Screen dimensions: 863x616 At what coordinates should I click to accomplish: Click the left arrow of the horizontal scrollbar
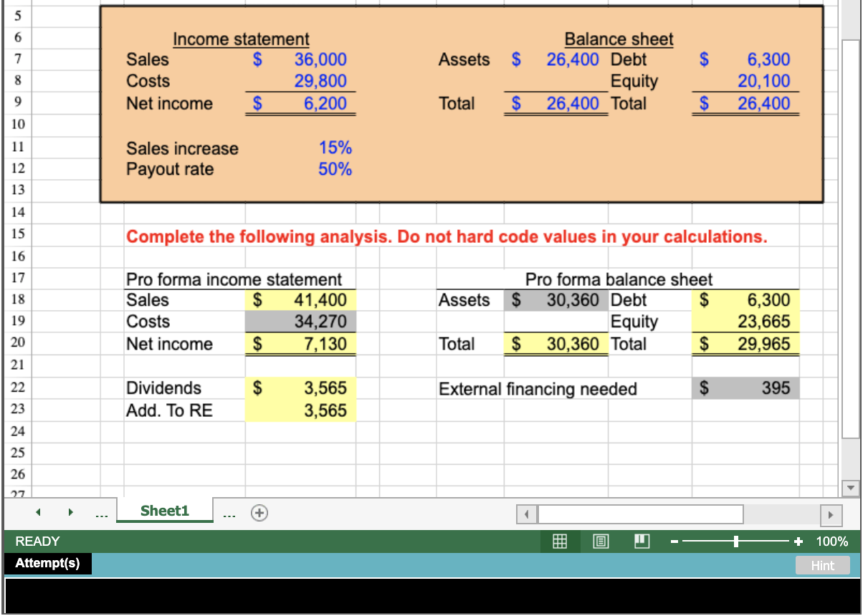tap(526, 514)
